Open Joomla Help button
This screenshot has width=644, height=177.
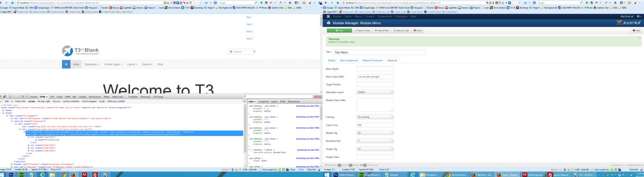(x=636, y=30)
